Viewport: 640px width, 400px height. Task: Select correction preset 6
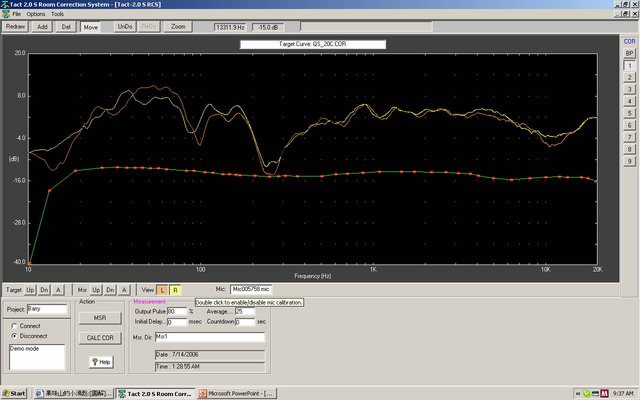tap(629, 125)
